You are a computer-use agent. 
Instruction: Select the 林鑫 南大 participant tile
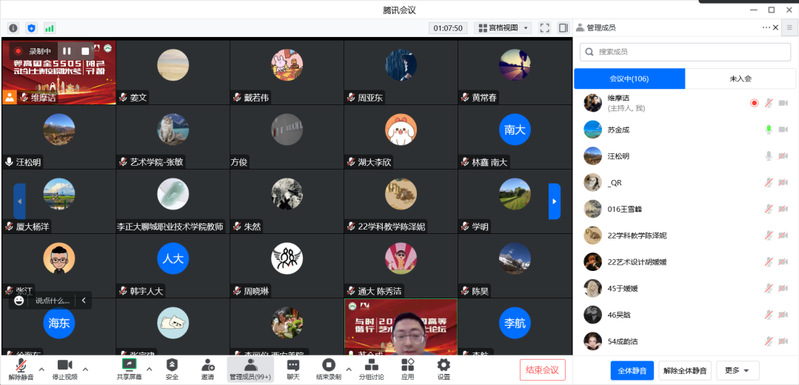[x=515, y=137]
